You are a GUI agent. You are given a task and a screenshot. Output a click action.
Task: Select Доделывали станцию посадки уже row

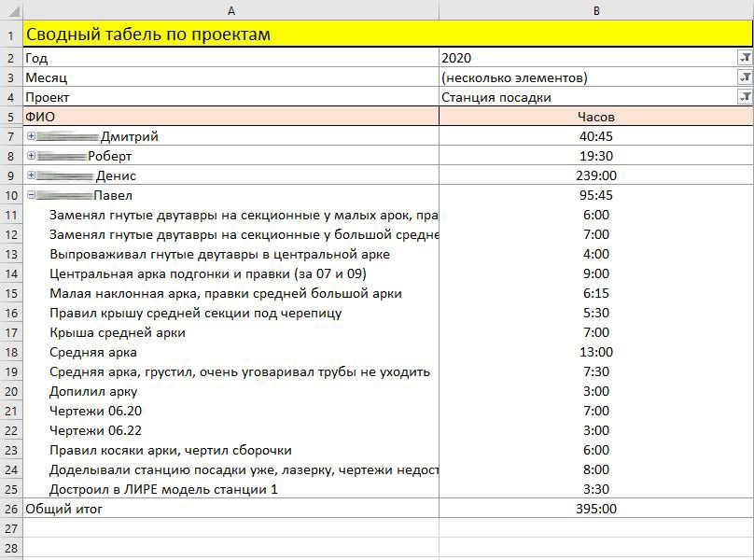click(x=230, y=470)
